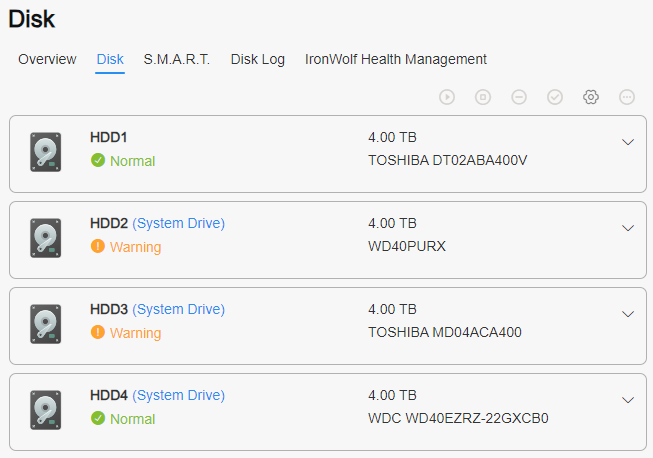Expand the HDD1 details chevron

(628, 142)
